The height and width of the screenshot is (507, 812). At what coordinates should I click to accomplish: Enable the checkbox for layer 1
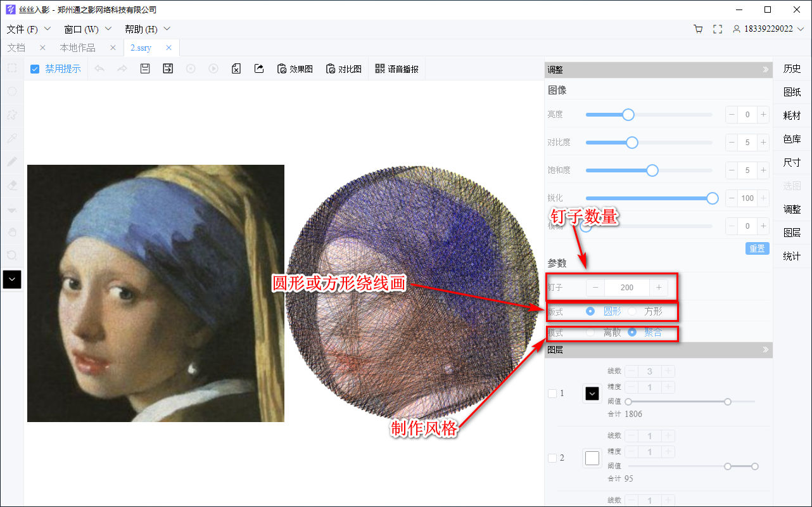(x=552, y=393)
